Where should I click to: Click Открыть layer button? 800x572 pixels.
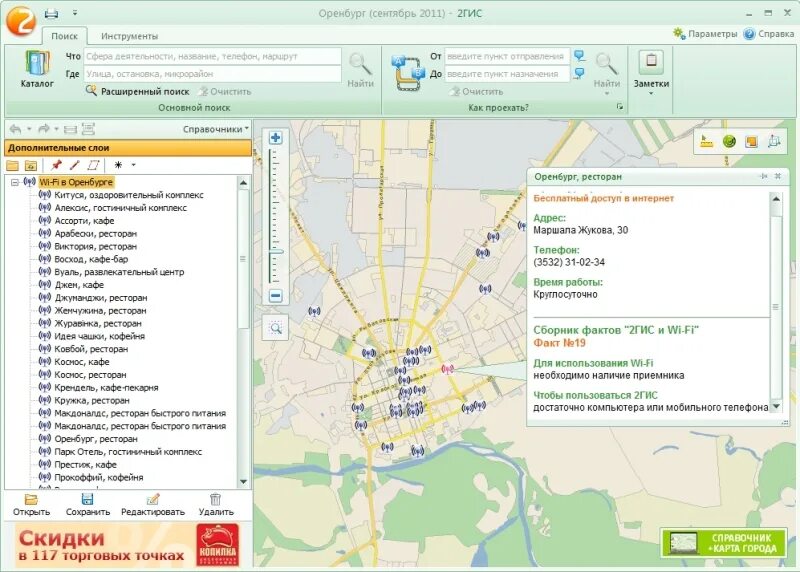click(32, 505)
